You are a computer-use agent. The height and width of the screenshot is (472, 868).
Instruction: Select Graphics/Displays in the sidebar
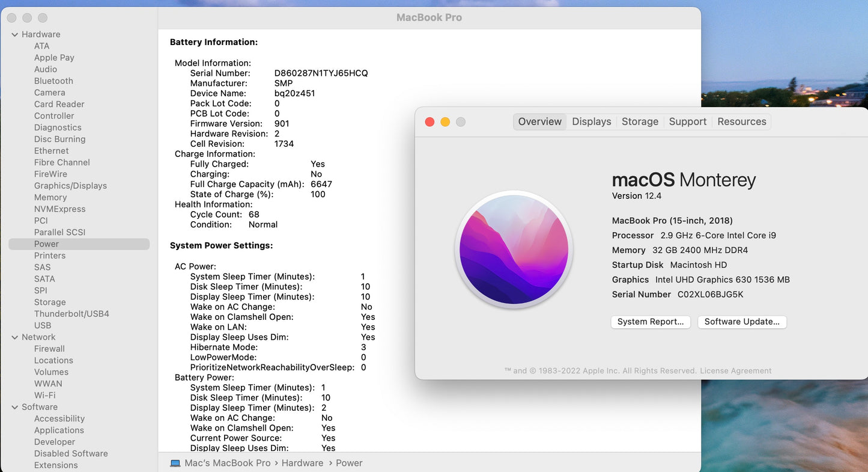[x=70, y=186]
